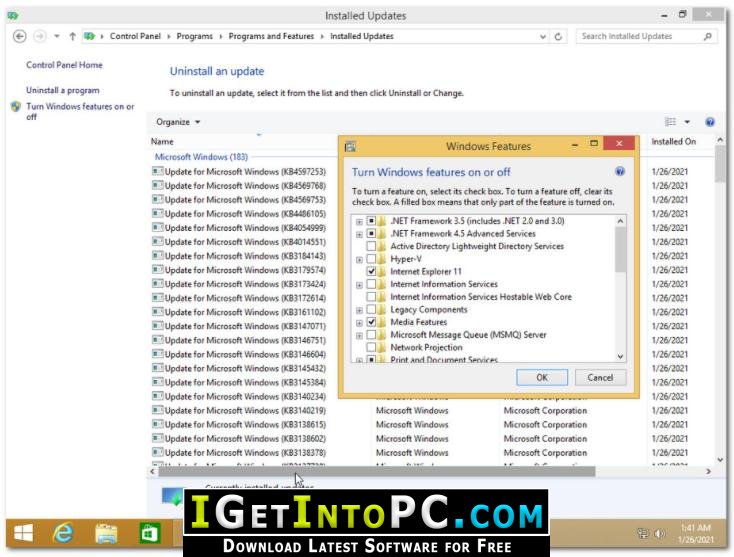The image size is (734, 557).
Task: Enable the Hyper-V feature checkbox
Action: [x=371, y=258]
